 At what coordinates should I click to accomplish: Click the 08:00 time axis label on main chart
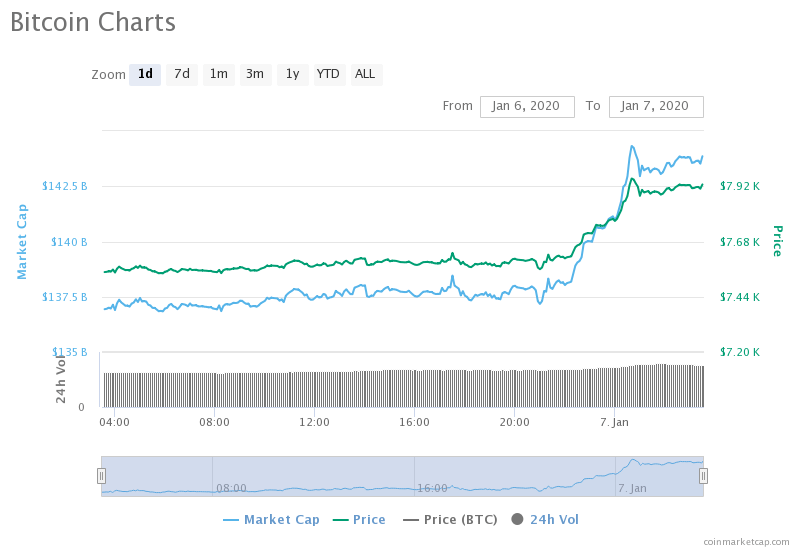click(x=214, y=422)
